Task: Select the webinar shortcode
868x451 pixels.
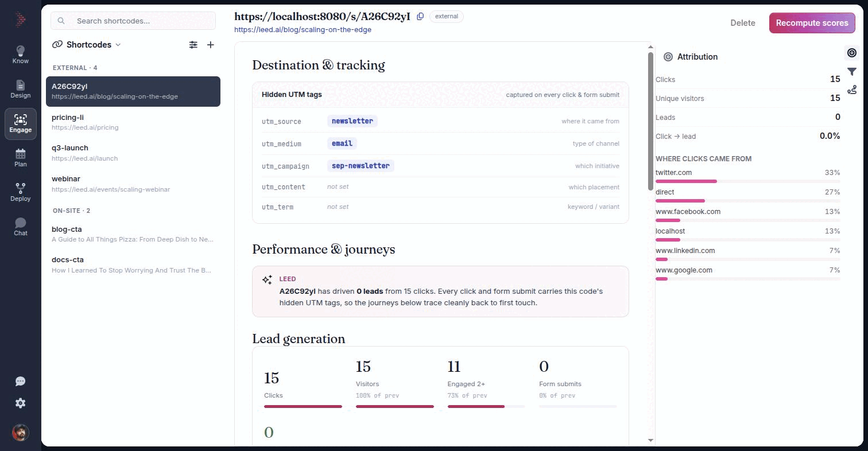Action: pos(133,184)
